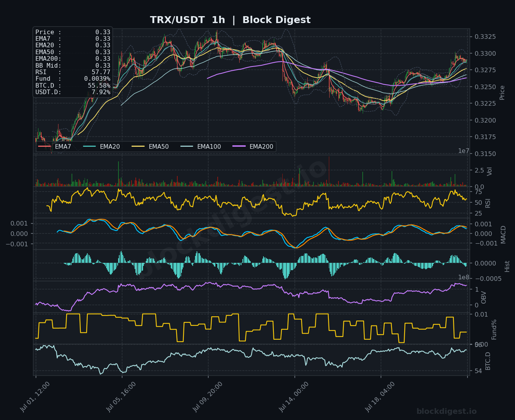Click the 75 tick on the RSI axis
515x420 pixels.
(478, 192)
